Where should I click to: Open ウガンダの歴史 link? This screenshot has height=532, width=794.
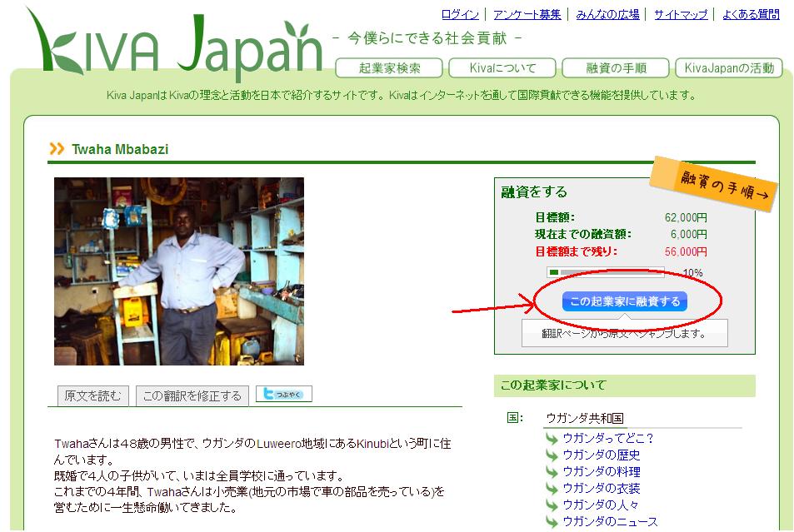[601, 455]
